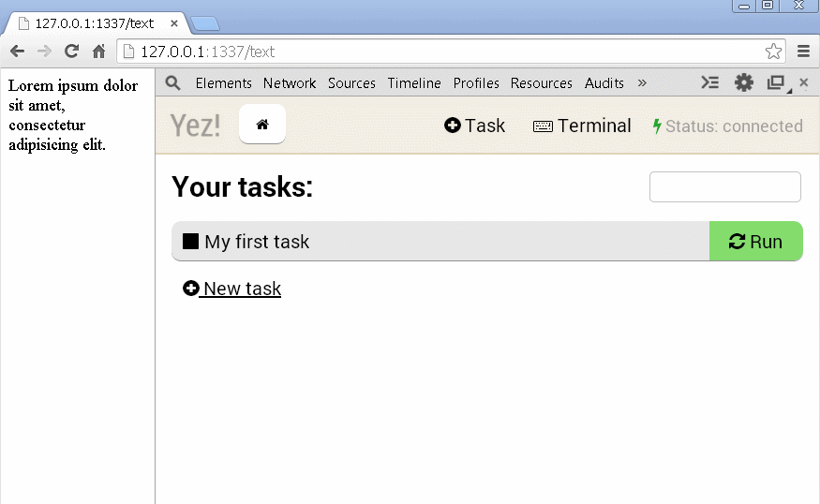Screen dimensions: 820x504
Task: Go back with the browser back arrow
Action: coord(17,52)
